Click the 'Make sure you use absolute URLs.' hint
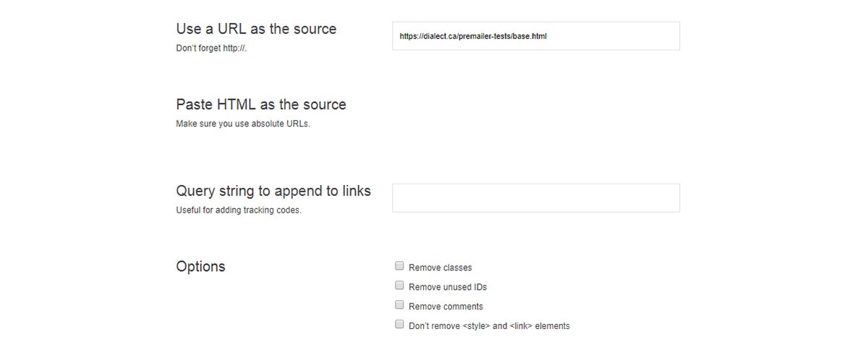This screenshot has height=347, width=868. coord(243,124)
